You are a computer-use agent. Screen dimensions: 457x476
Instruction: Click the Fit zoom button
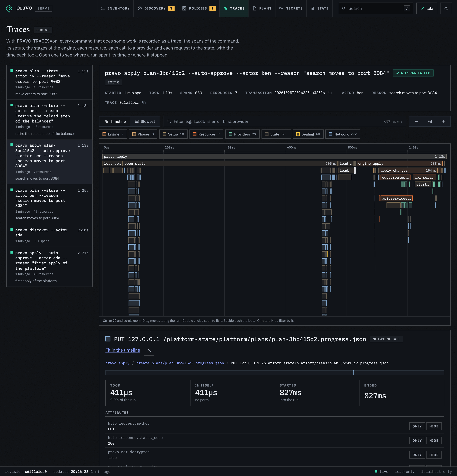[x=430, y=121]
